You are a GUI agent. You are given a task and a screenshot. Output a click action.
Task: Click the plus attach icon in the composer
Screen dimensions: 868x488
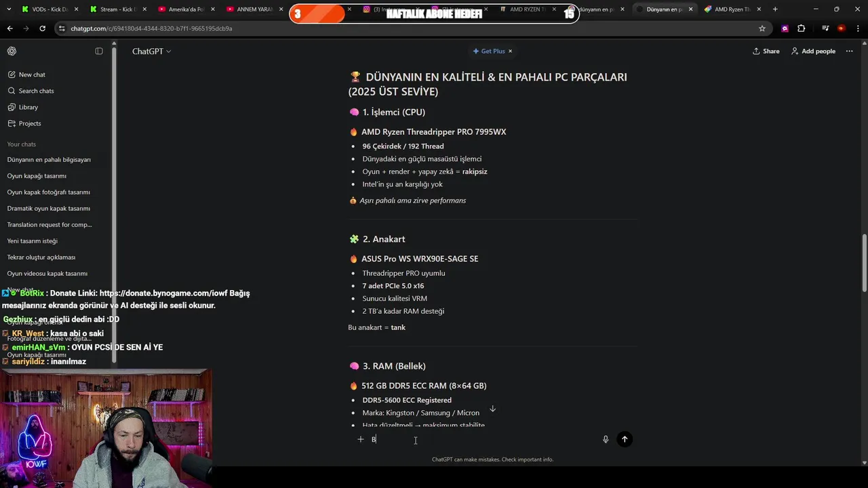(x=361, y=439)
